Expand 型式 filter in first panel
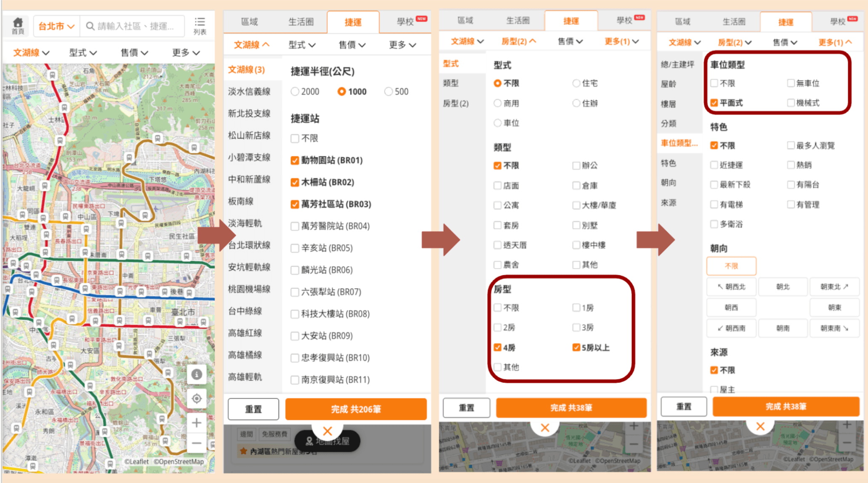 [x=83, y=53]
